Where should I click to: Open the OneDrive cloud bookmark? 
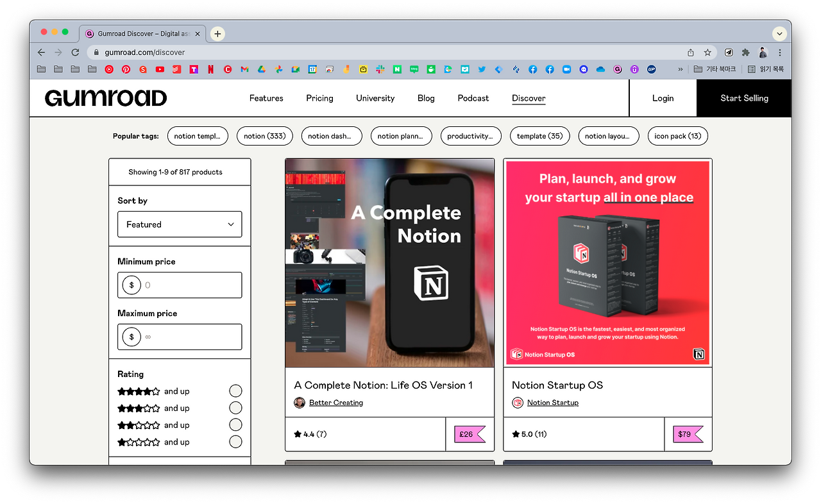tap(600, 69)
